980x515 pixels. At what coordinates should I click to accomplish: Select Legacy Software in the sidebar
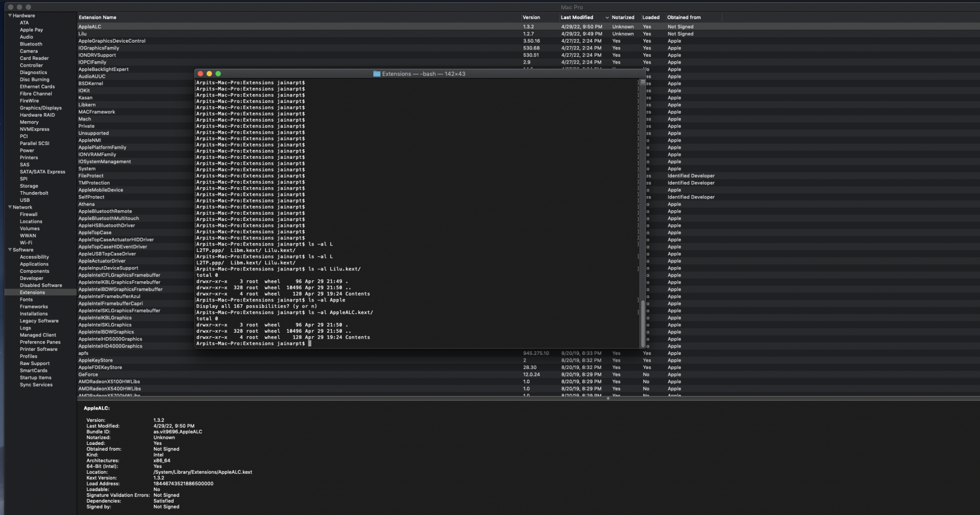pos(39,321)
